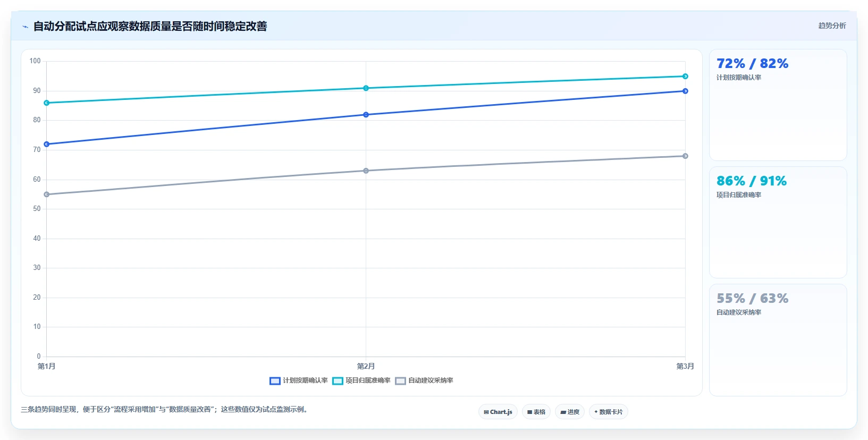Click the 第2月 blue data point at 82
The image size is (868, 440).
366,115
